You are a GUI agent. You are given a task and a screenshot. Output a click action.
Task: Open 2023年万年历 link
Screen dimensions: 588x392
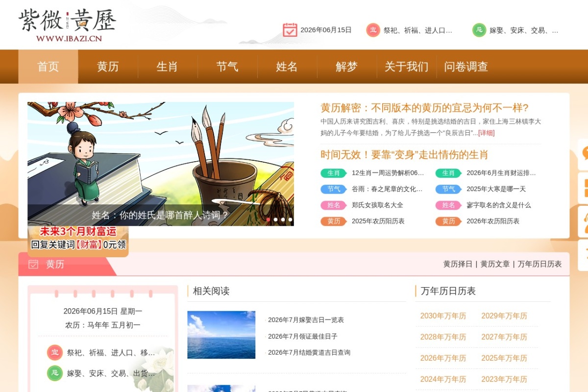coord(504,379)
